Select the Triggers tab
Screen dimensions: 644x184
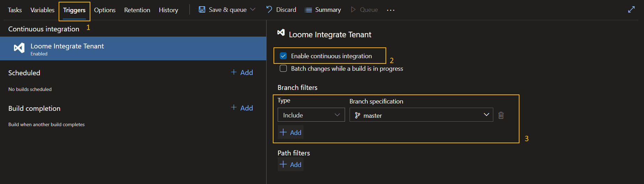[74, 10]
